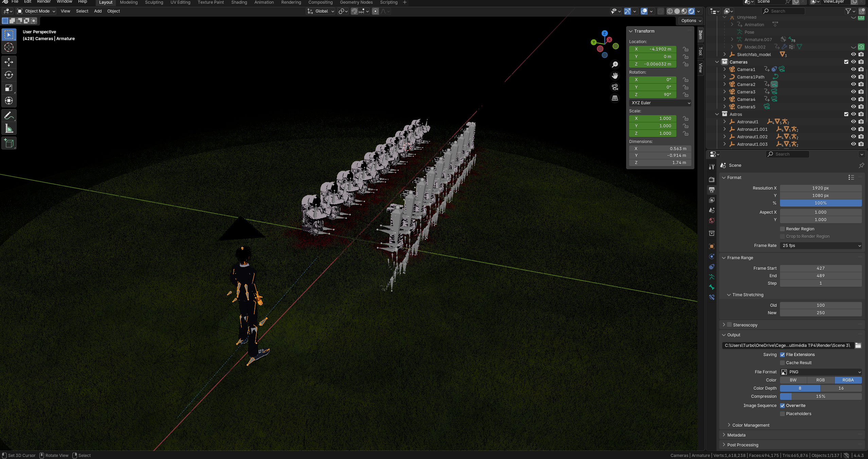
Task: Open the XYZ Euler rotation mode dropdown
Action: 660,103
